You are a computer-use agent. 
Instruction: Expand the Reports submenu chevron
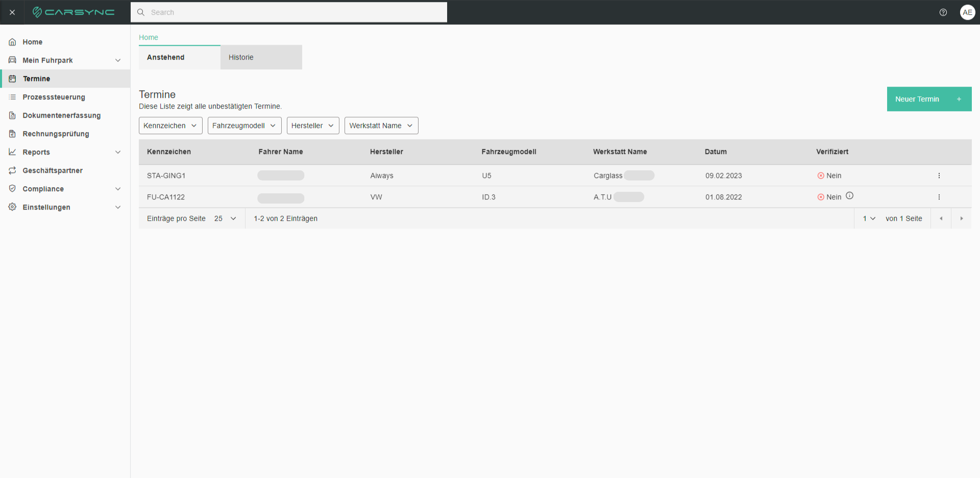click(118, 152)
